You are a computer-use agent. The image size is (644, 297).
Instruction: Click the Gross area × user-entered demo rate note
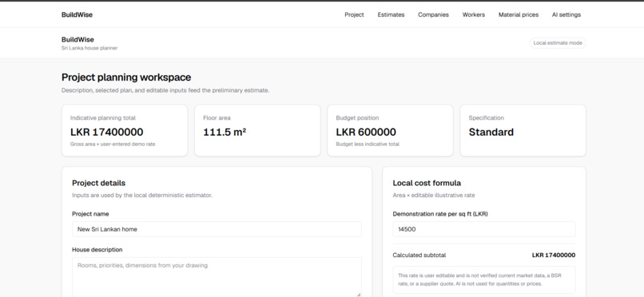pyautogui.click(x=113, y=144)
